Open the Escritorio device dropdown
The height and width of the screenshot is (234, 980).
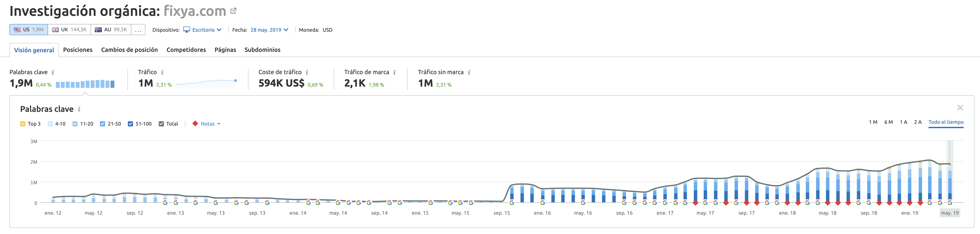(202, 30)
